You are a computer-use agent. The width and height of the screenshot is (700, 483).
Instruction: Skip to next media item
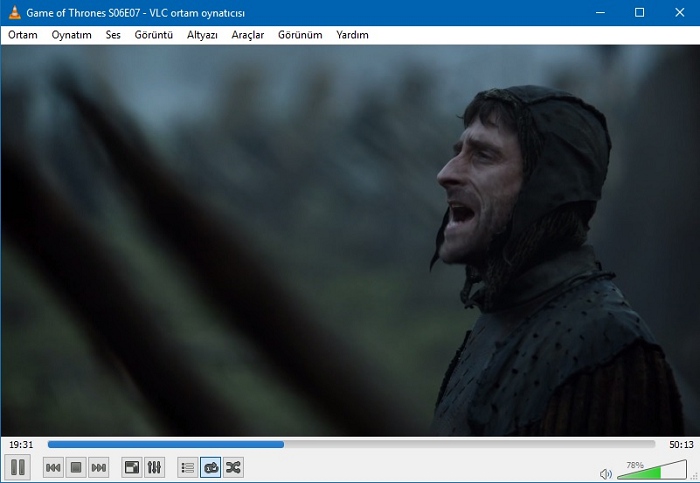[99, 467]
